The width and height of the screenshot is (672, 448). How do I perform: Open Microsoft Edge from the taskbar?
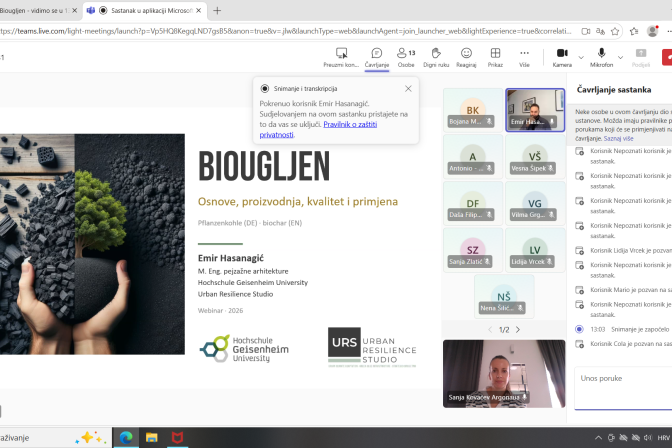click(x=126, y=438)
